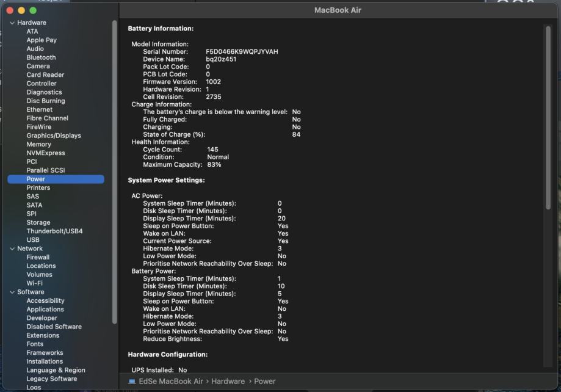This screenshot has height=392, width=561.
Task: Select Firewall in Network section
Action: point(38,257)
